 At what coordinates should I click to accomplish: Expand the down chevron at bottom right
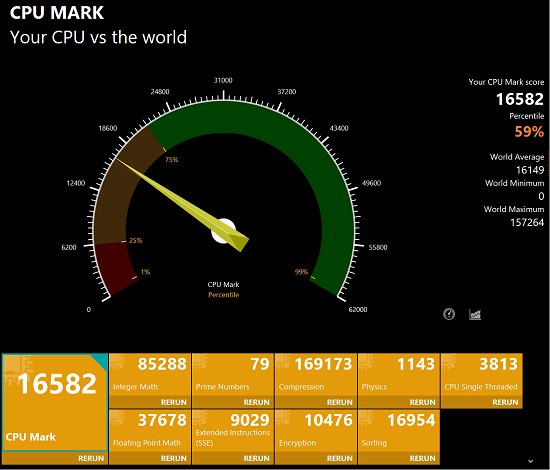pyautogui.click(x=531, y=461)
